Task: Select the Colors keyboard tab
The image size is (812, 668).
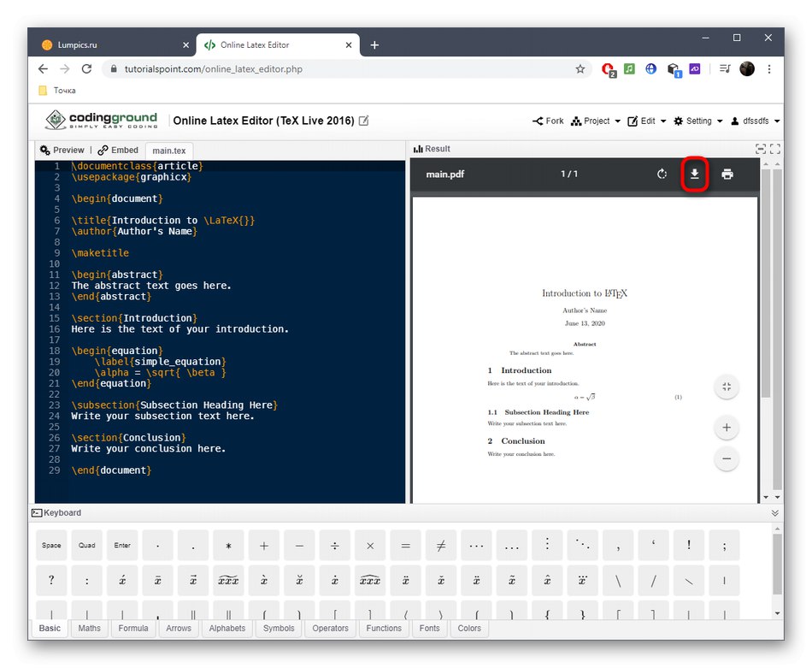Action: 469,628
